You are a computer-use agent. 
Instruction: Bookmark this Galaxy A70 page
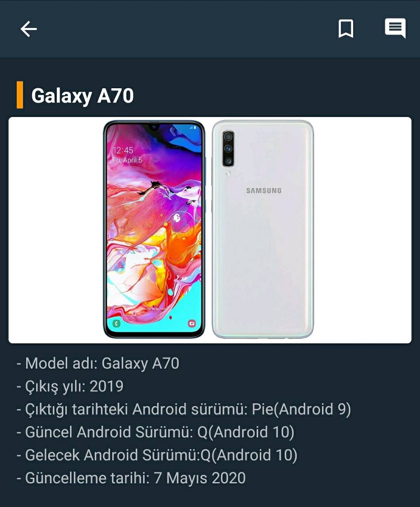pyautogui.click(x=346, y=29)
